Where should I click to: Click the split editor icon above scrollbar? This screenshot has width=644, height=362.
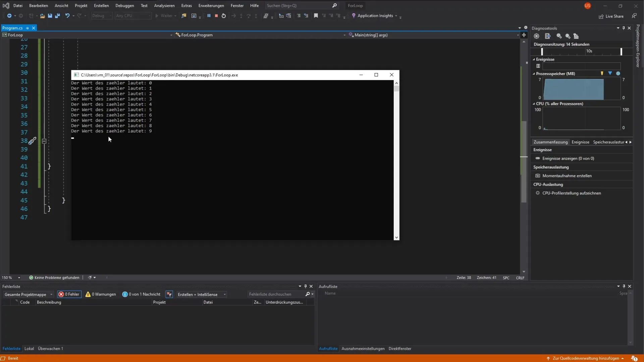tap(524, 35)
